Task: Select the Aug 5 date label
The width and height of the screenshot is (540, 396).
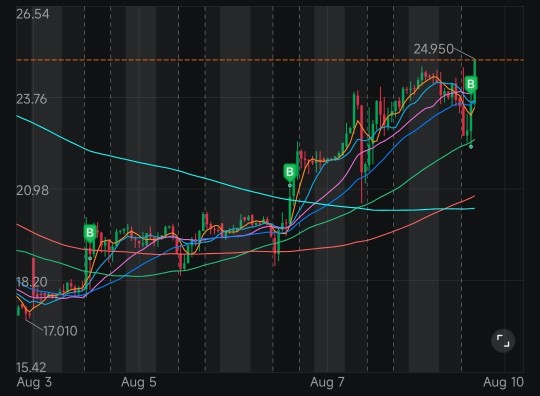Action: (139, 382)
